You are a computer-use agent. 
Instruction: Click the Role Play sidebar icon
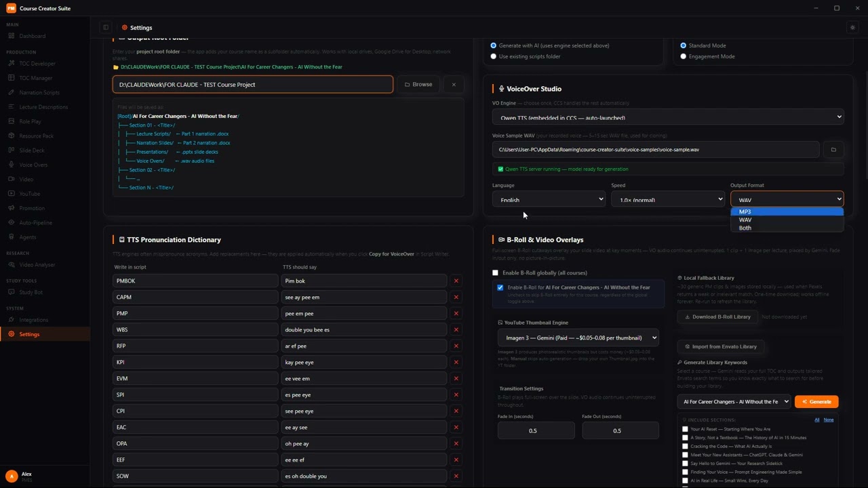click(12, 121)
